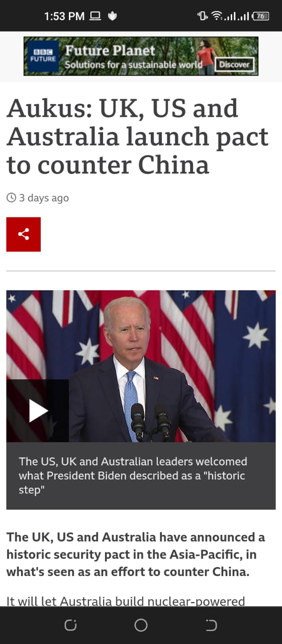Tap the clock icon beside 3 days ago
The image size is (282, 644).
click(11, 198)
